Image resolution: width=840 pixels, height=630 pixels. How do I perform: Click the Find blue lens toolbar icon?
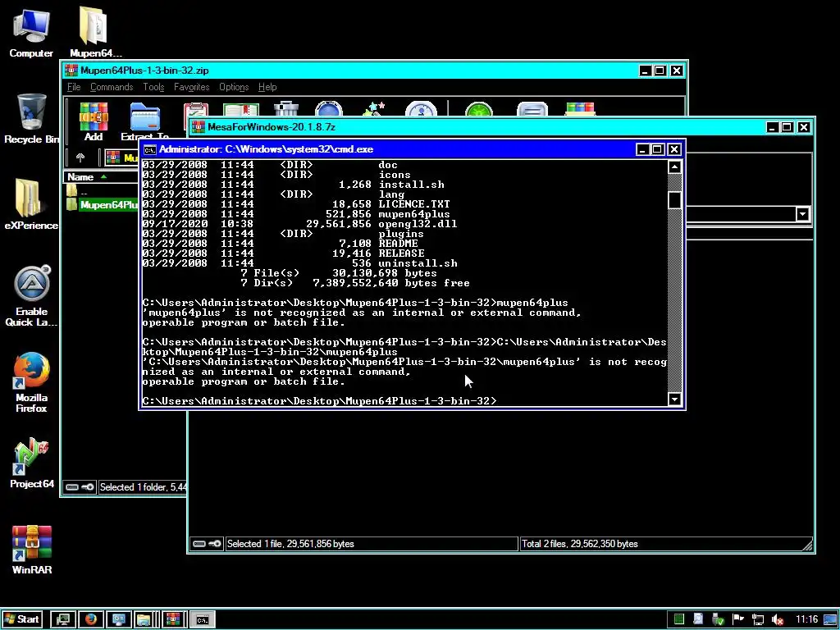coord(328,109)
